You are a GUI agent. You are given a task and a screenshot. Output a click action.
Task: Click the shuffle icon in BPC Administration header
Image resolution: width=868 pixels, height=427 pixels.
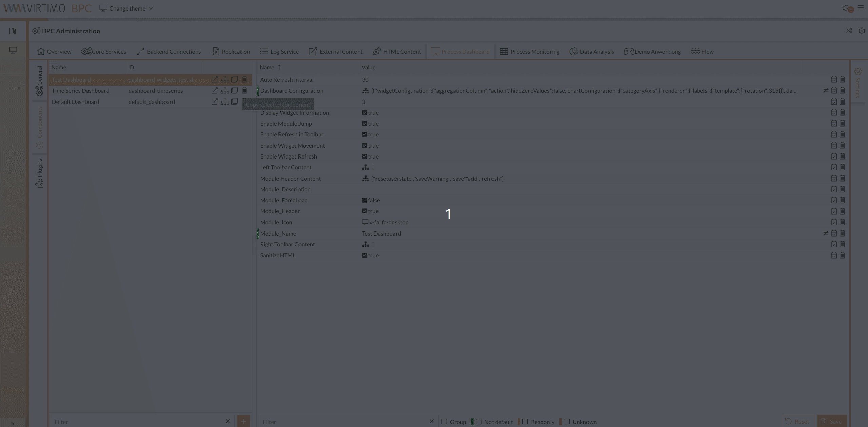(x=849, y=31)
